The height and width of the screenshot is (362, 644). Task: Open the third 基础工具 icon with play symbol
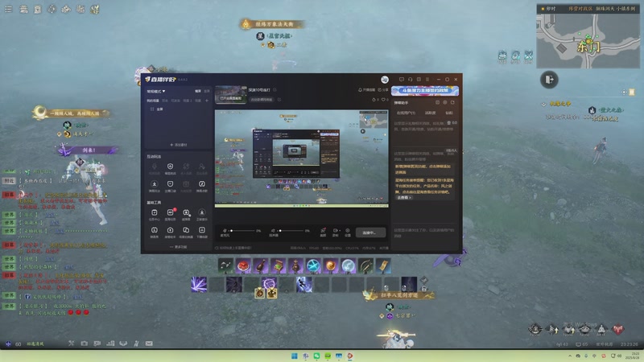[x=186, y=213]
